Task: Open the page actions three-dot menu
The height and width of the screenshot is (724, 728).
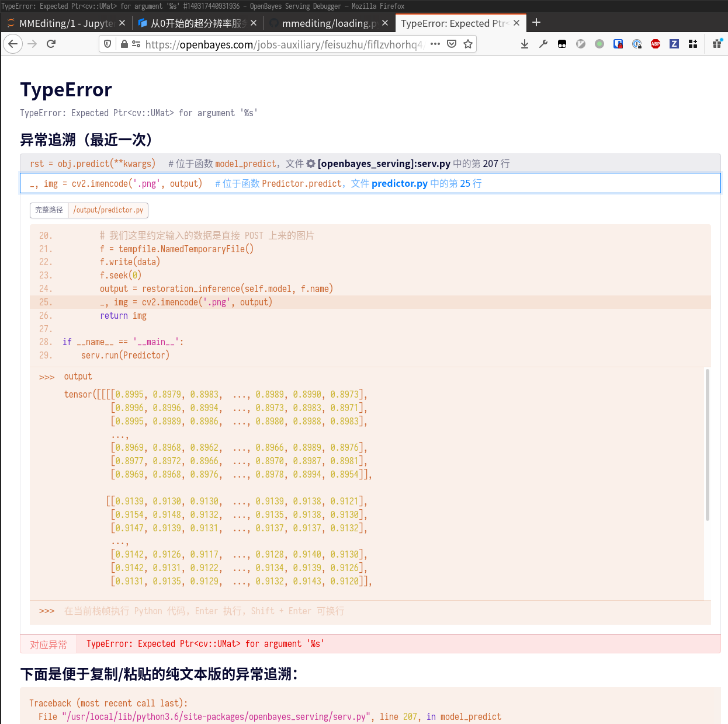Action: pos(435,44)
